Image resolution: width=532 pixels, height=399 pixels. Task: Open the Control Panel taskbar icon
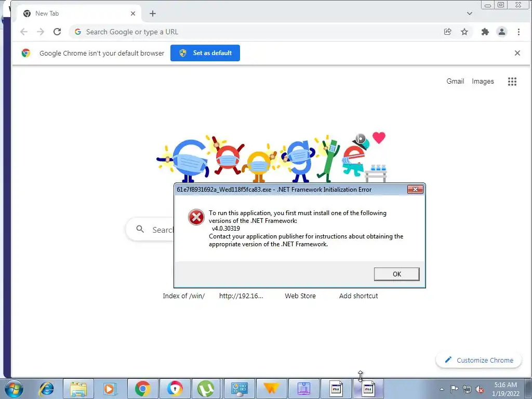pyautogui.click(x=239, y=389)
